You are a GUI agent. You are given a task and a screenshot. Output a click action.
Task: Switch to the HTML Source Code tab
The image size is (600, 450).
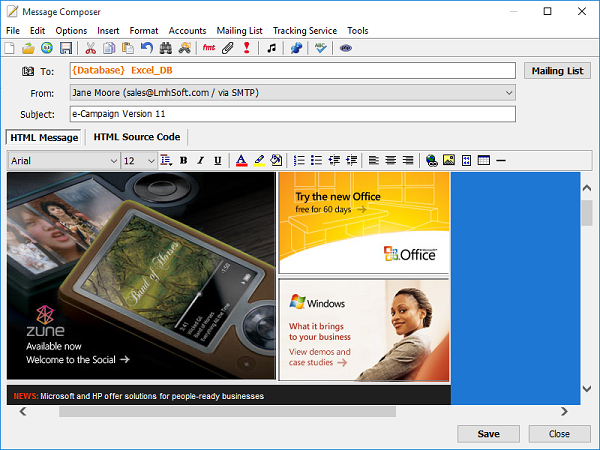[137, 137]
